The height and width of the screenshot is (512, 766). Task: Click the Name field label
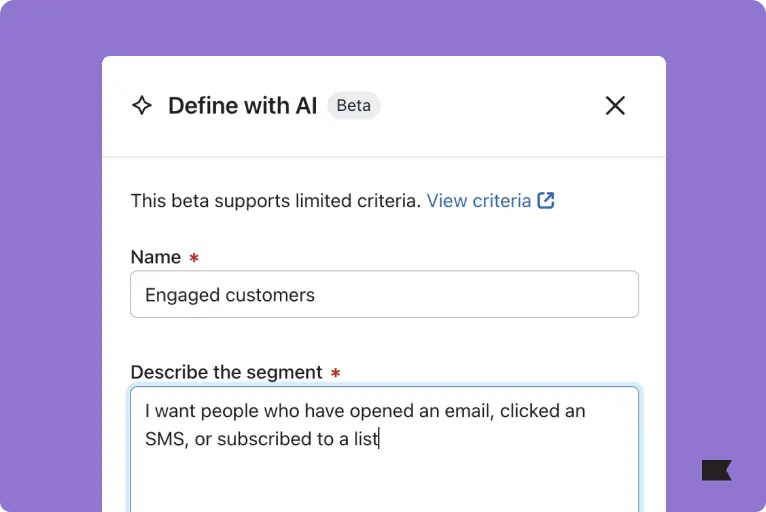coord(155,257)
